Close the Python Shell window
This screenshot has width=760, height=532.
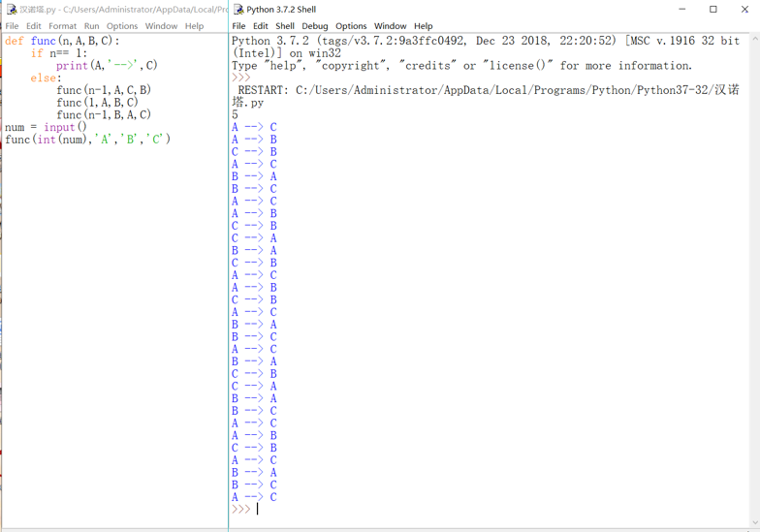tap(744, 10)
